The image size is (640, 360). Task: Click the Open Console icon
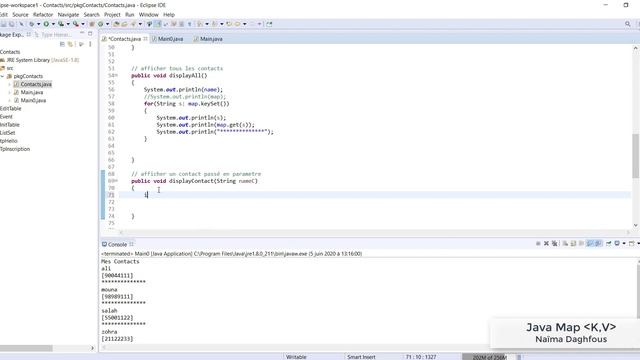coord(631,244)
